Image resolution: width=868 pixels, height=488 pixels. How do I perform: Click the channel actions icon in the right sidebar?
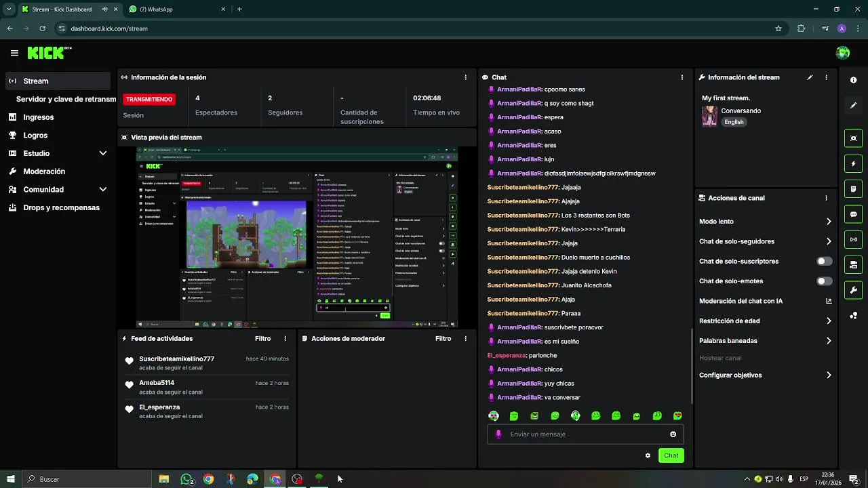click(853, 264)
